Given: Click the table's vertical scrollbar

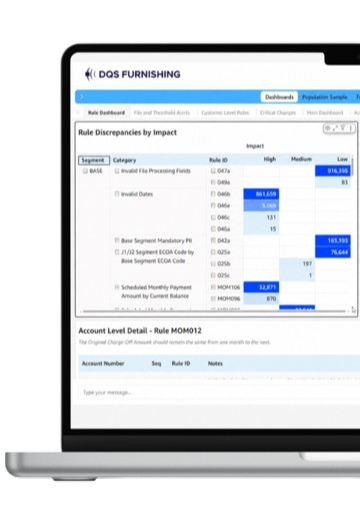Looking at the screenshot, I should 352,167.
